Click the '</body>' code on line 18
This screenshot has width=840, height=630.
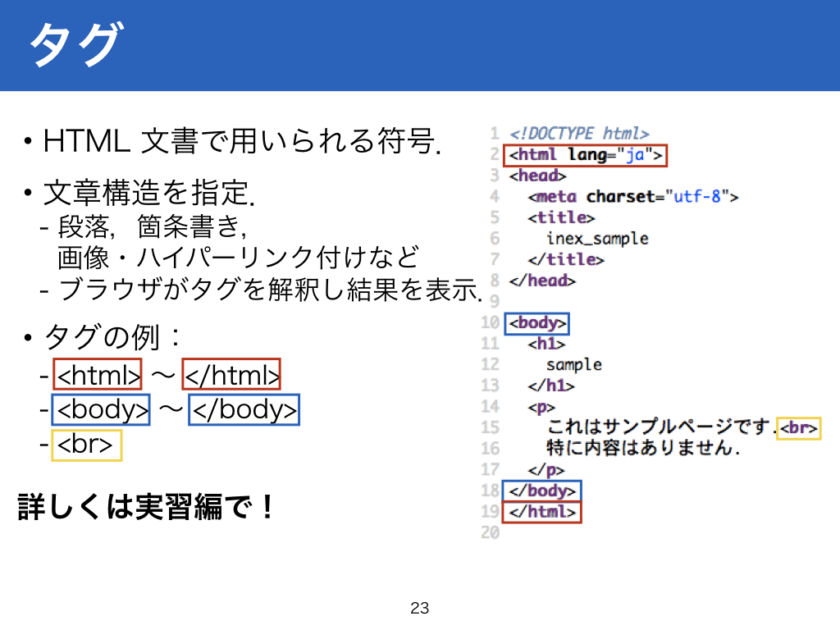(x=542, y=491)
